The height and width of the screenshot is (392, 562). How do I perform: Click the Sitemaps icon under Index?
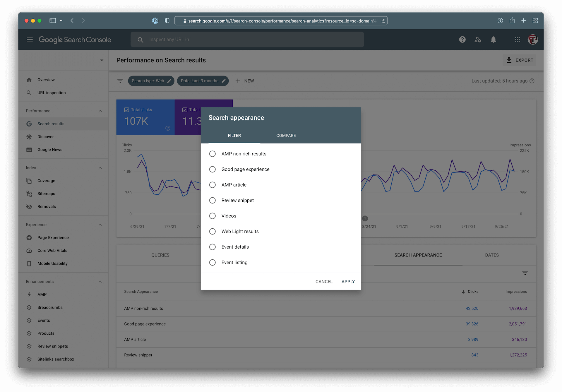coord(29,194)
